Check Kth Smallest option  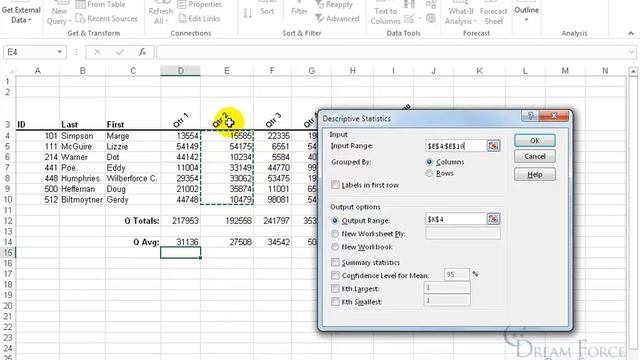(x=335, y=302)
